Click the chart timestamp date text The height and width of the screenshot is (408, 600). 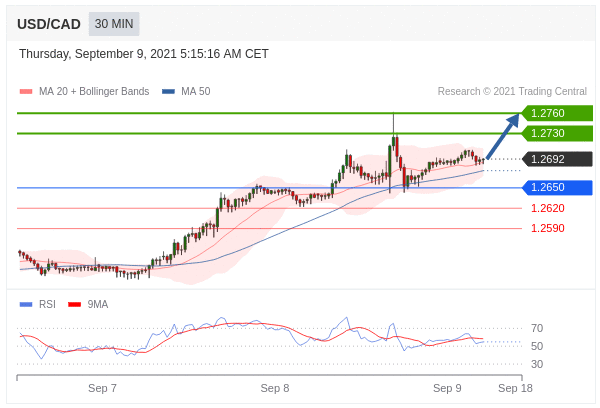pyautogui.click(x=144, y=54)
